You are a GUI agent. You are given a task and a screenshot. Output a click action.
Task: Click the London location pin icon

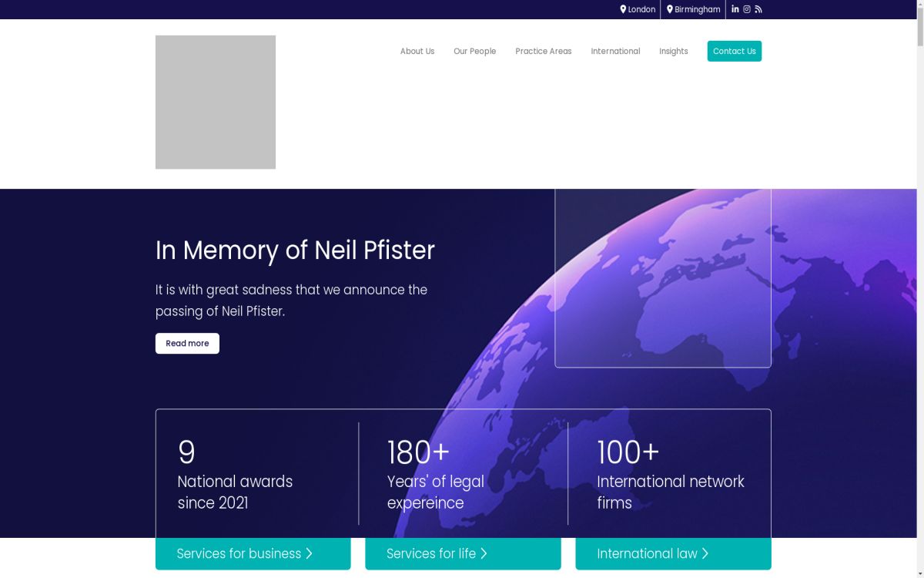(624, 9)
